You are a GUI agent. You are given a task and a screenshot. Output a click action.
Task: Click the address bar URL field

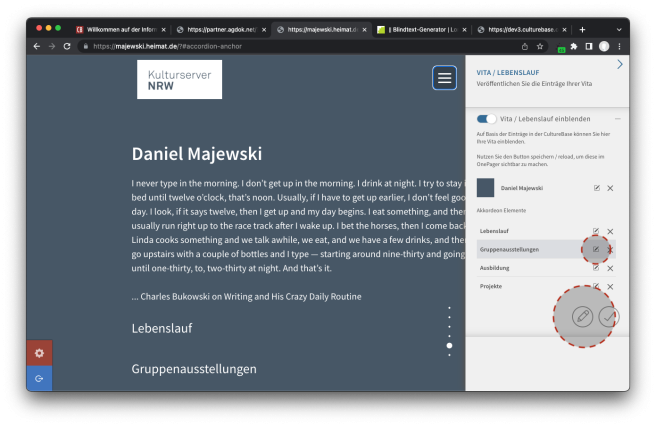point(300,46)
